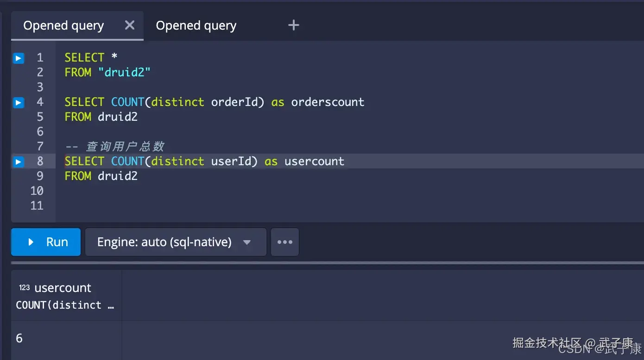Click FROM druid2 text on line 5
This screenshot has height=360, width=644.
point(101,117)
